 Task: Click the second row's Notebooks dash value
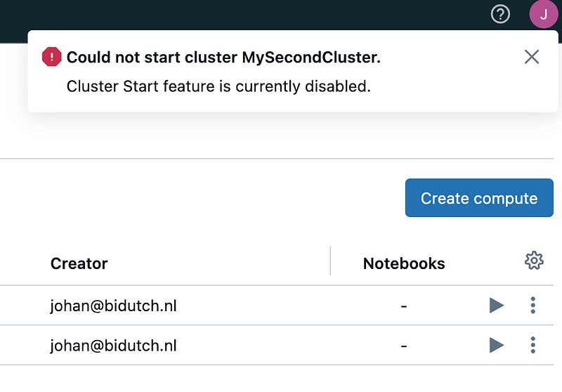[x=404, y=346]
